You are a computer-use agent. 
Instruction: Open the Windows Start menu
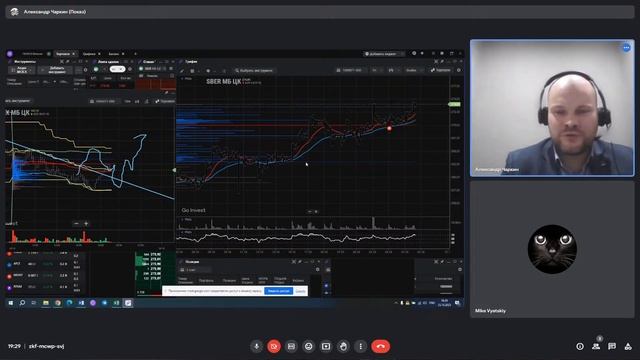(11, 303)
